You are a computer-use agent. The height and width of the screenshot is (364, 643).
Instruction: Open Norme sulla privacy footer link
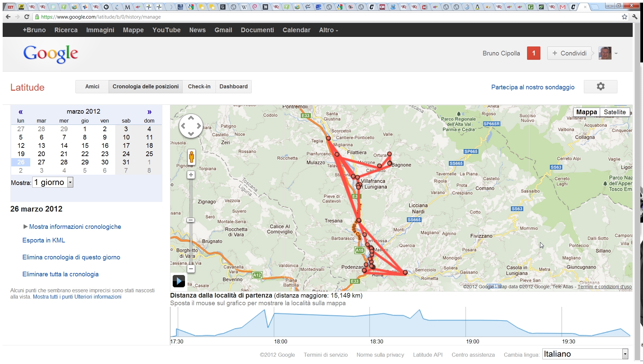(x=380, y=355)
